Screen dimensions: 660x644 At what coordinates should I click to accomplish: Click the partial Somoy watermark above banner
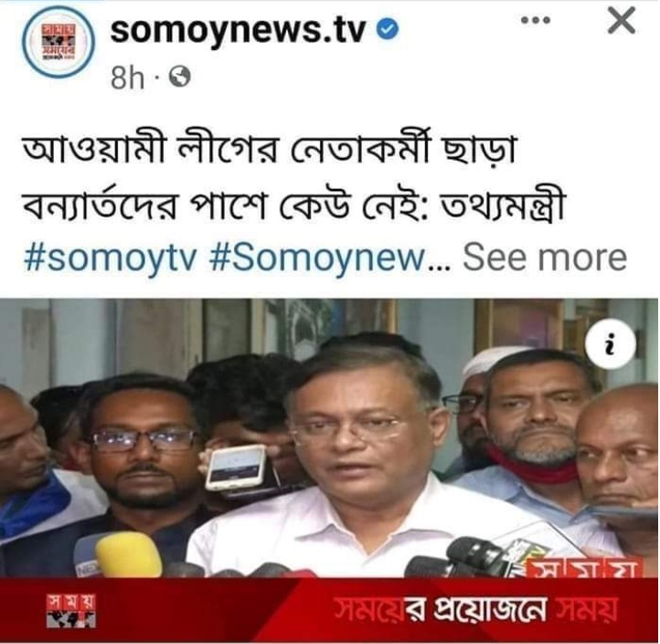pyautogui.click(x=584, y=568)
